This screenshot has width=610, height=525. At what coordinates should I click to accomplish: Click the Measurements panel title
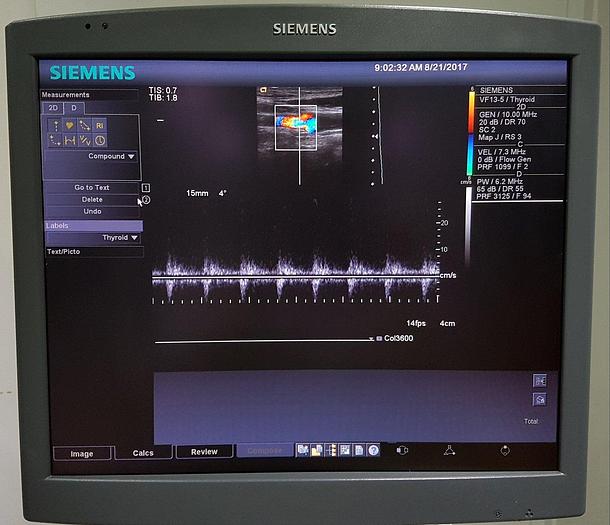65,95
